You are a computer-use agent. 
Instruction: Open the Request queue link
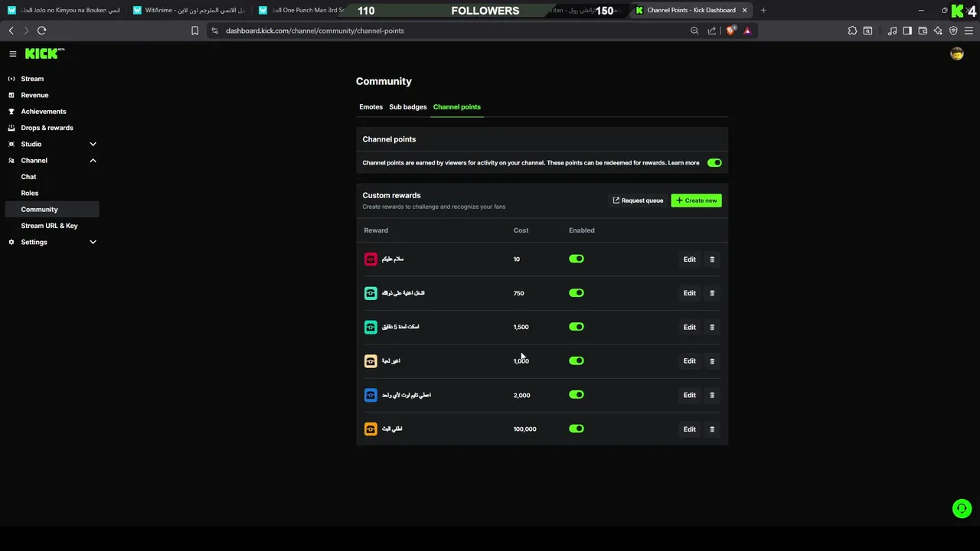point(638,201)
